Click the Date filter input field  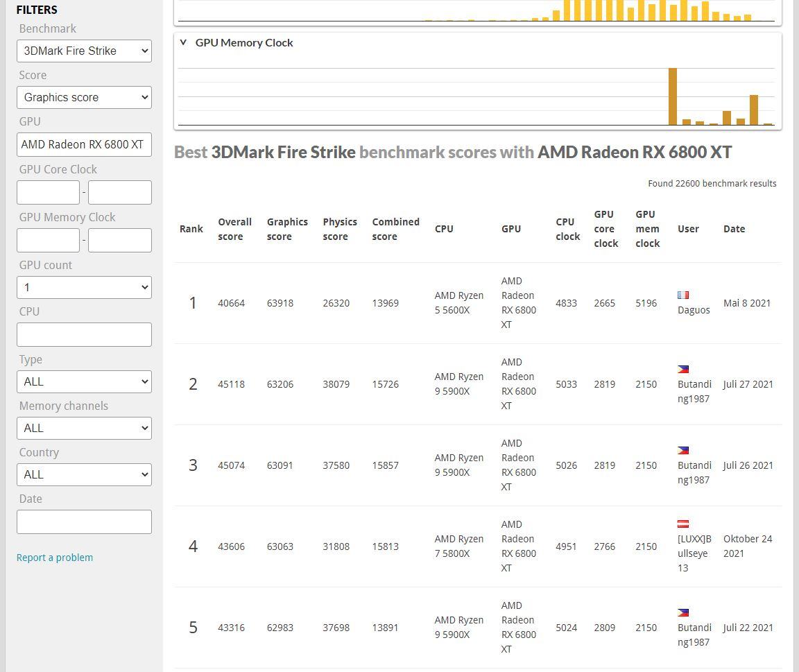click(x=84, y=522)
